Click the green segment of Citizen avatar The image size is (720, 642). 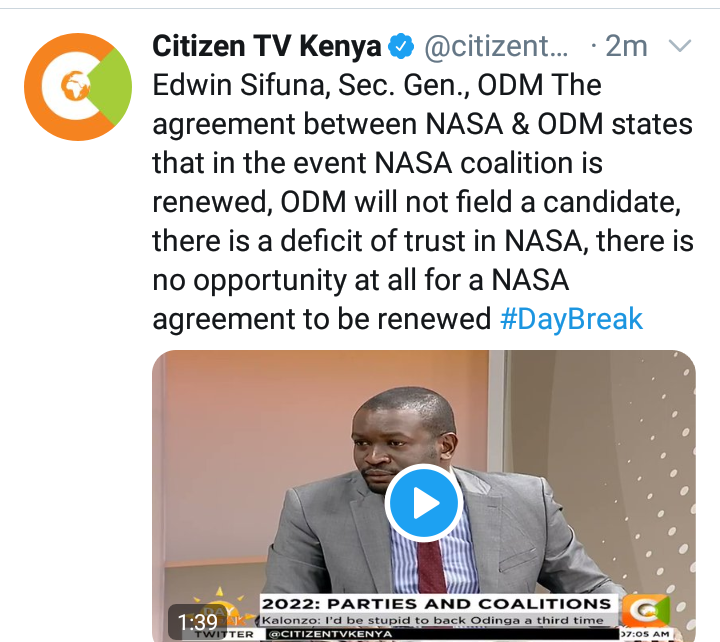pyautogui.click(x=112, y=87)
